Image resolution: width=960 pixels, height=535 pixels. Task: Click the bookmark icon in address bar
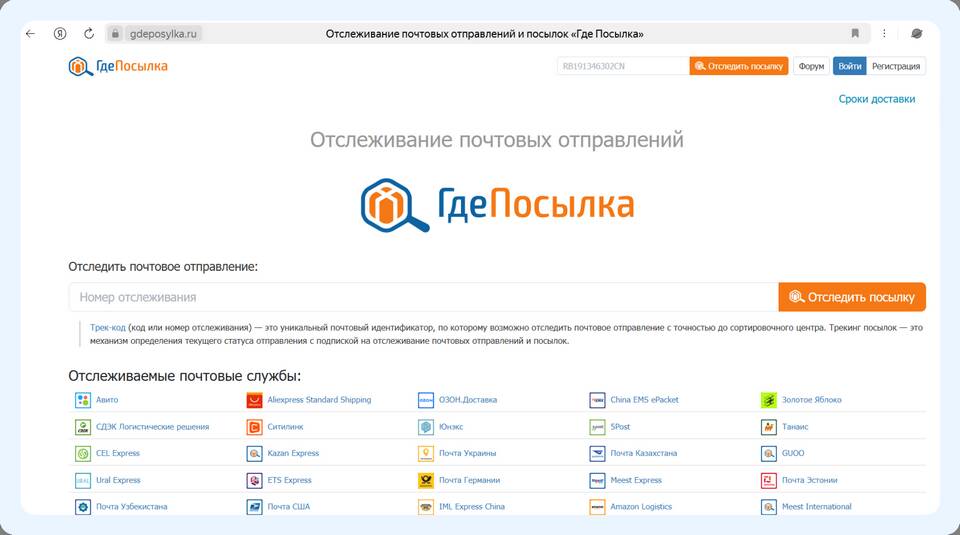[855, 33]
